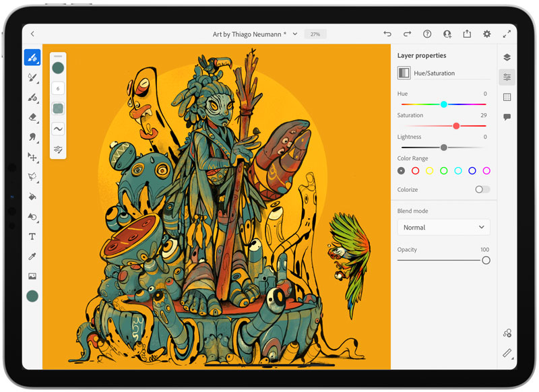Open the Comments panel icon
Image resolution: width=539 pixels, height=392 pixels.
[x=507, y=117]
